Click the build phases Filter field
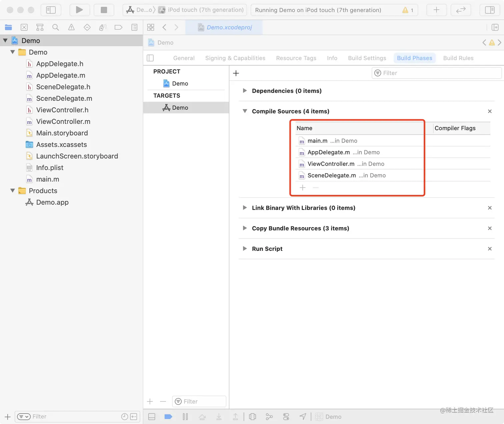504x424 pixels. click(x=437, y=73)
